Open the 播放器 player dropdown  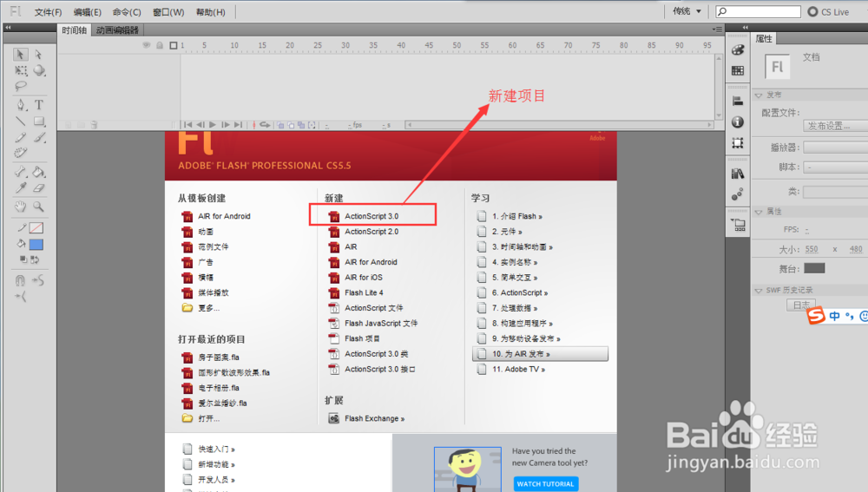click(835, 148)
